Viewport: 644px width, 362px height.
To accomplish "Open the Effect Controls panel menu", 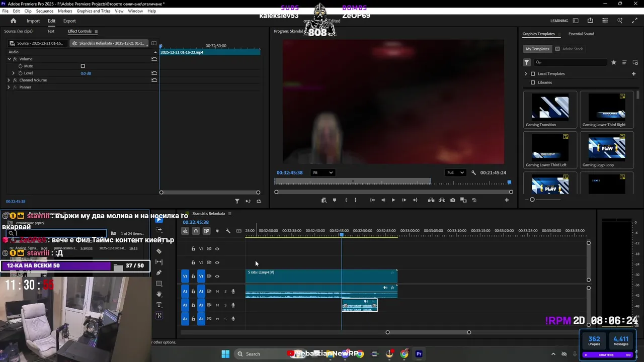I will (x=96, y=31).
